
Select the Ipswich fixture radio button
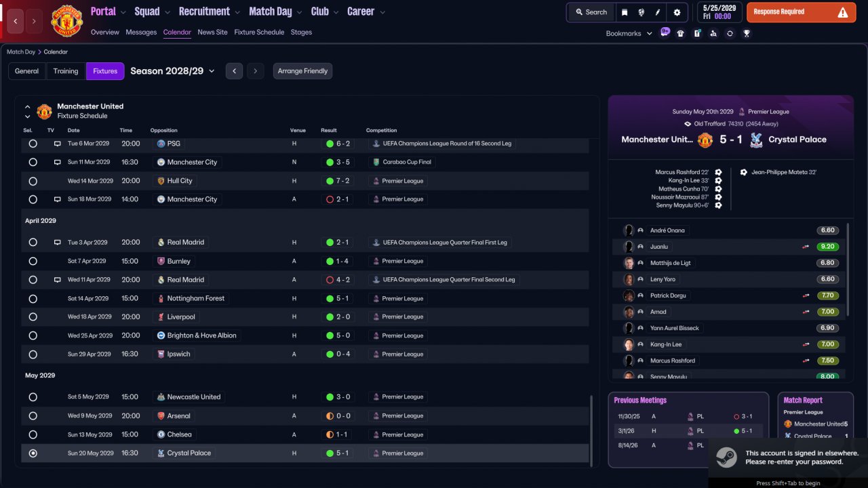coord(33,354)
